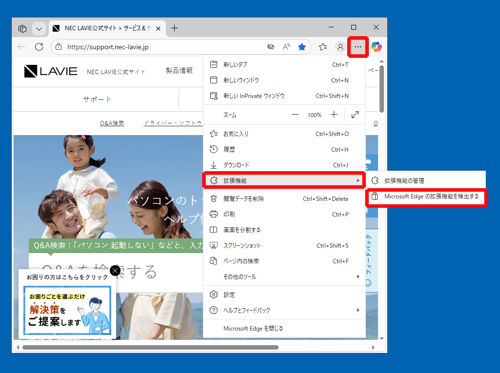Image resolution: width=500 pixels, height=373 pixels.
Task: Expand ヘルプとフィードバック submenu
Action: pos(284,310)
